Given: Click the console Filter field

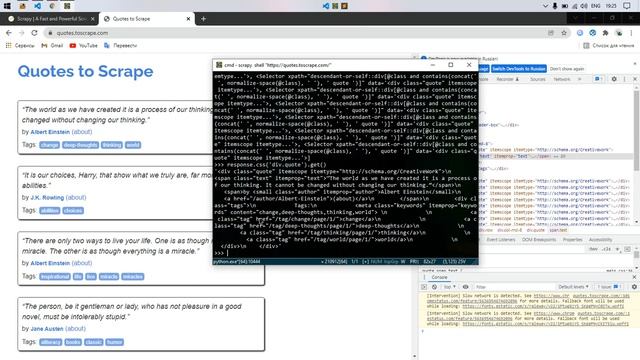Looking at the screenshot, I should [513, 287].
